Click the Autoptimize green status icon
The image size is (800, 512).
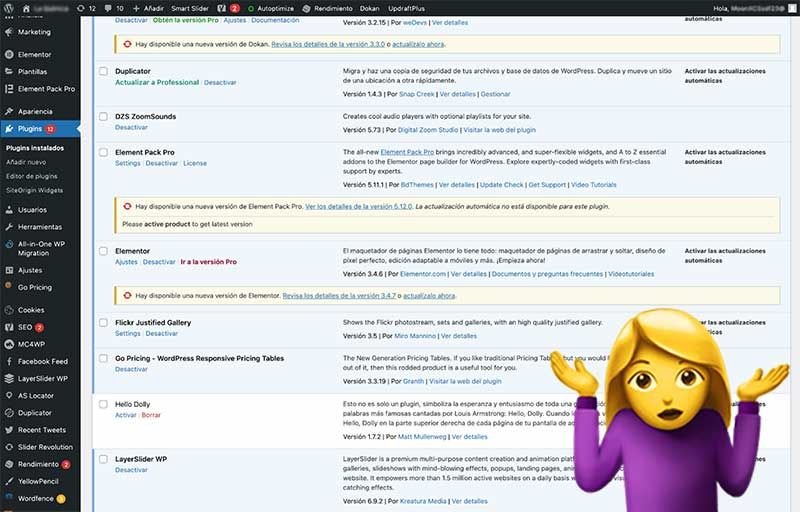tap(251, 9)
